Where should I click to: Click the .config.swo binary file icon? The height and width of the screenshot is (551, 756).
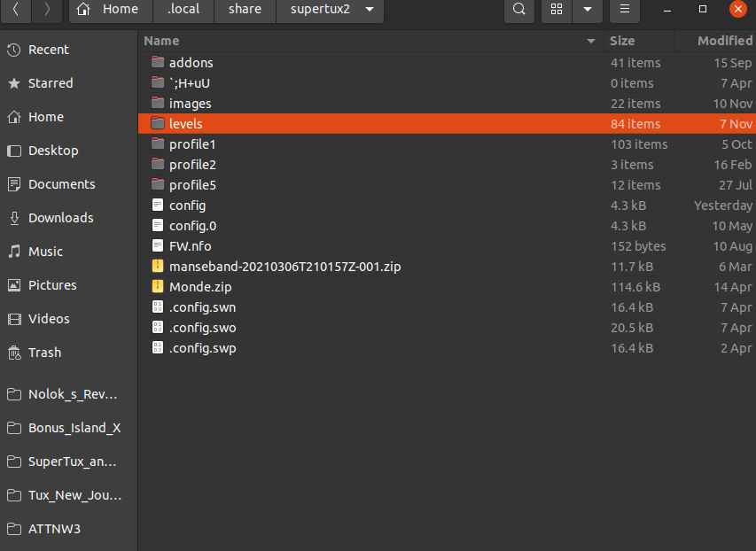click(158, 328)
